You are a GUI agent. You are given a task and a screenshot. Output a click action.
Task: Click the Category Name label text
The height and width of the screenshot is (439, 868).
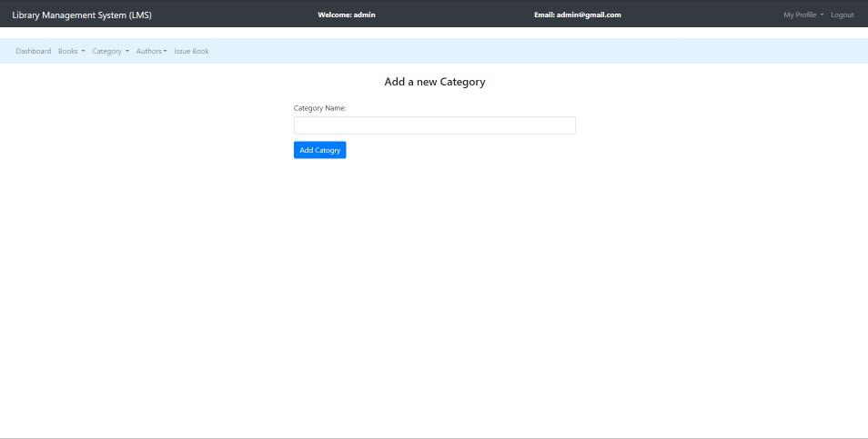(x=319, y=108)
